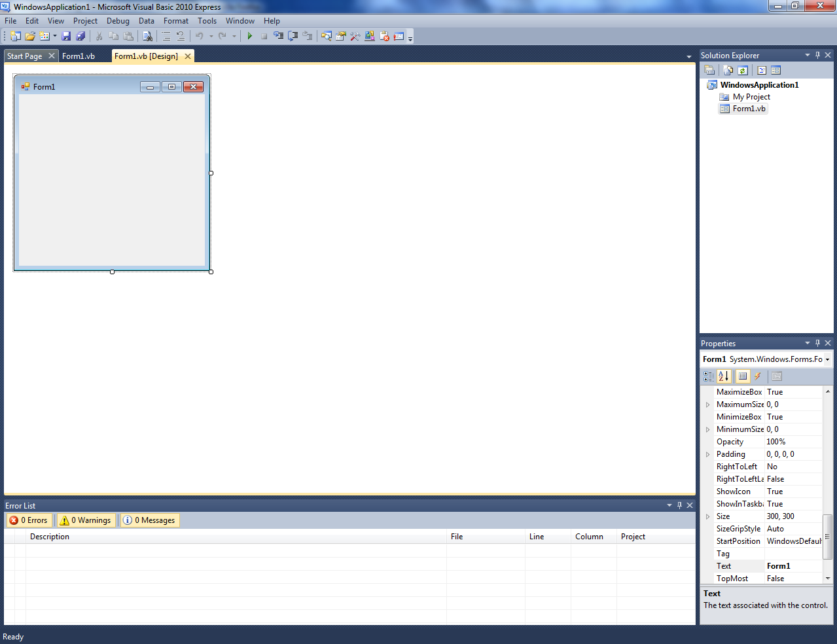The width and height of the screenshot is (837, 644).
Task: Click the 0 Errors button in Error List
Action: click(29, 520)
